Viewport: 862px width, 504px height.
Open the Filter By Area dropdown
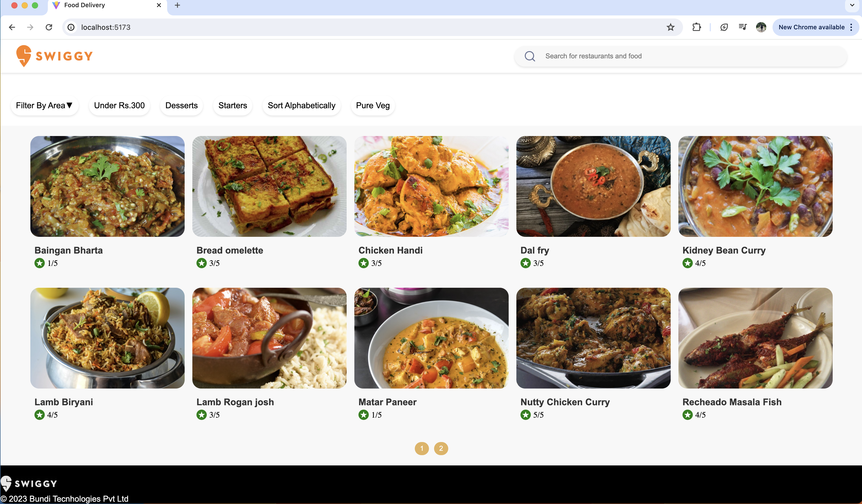coord(44,105)
